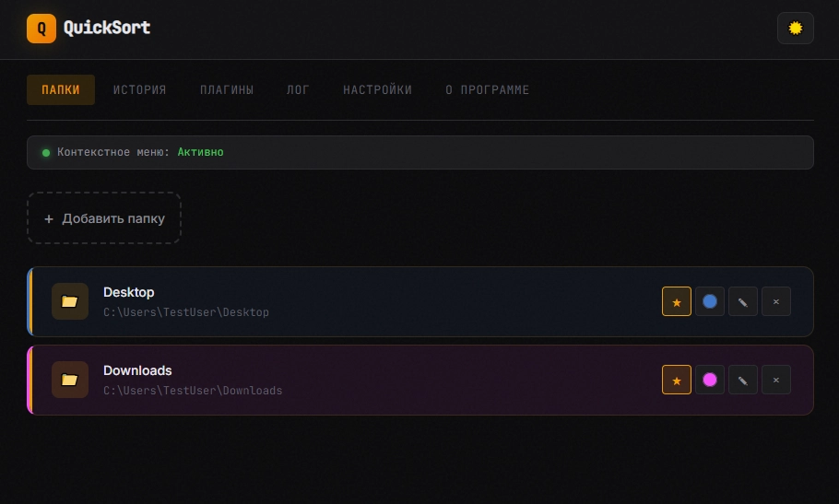The width and height of the screenshot is (839, 504).
Task: Switch to the История tab
Action: tap(139, 89)
